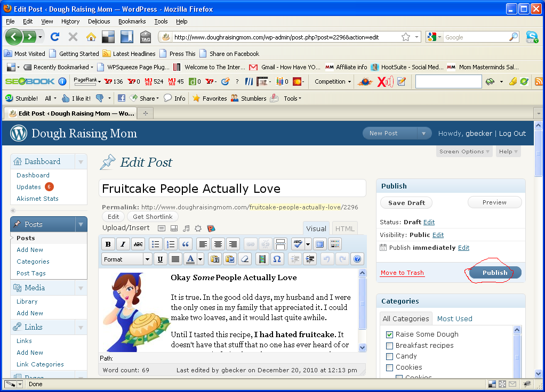Justify text alignment in editor
The image size is (545, 392).
[x=175, y=259]
